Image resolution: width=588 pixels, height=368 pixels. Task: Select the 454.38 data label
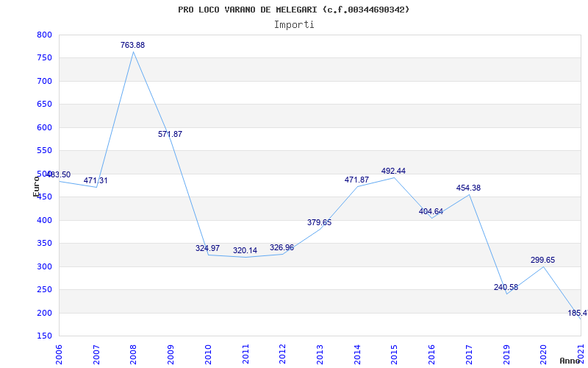pos(468,188)
